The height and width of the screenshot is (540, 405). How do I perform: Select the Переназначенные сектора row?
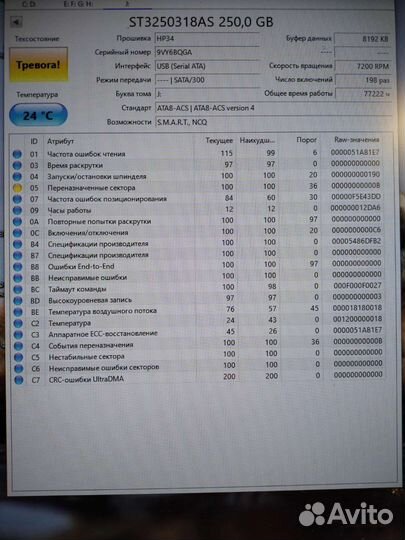[197, 187]
